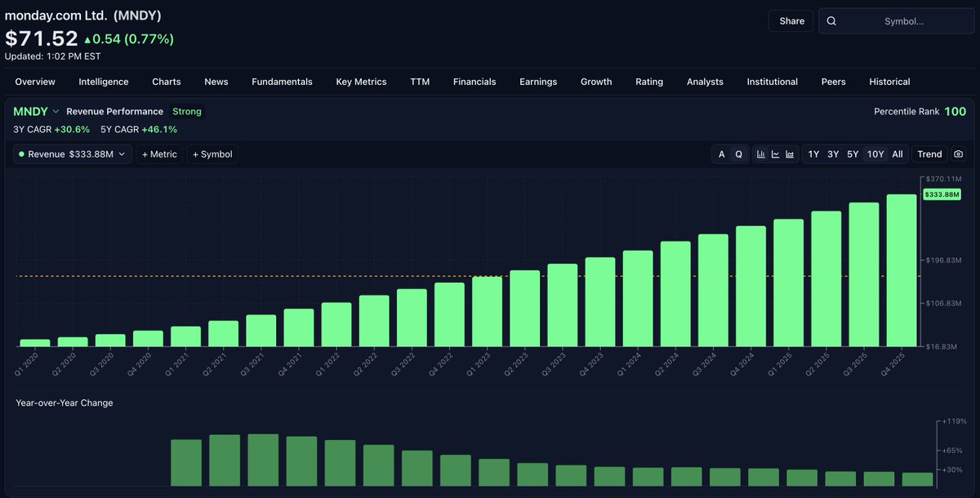
Task: Click the $370.11M axis label
Action: pyautogui.click(x=944, y=179)
